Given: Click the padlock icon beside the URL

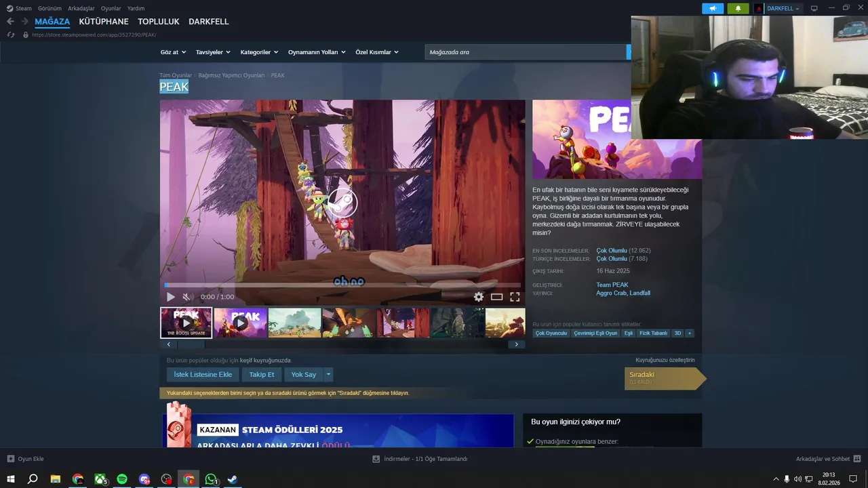Looking at the screenshot, I should [x=26, y=35].
